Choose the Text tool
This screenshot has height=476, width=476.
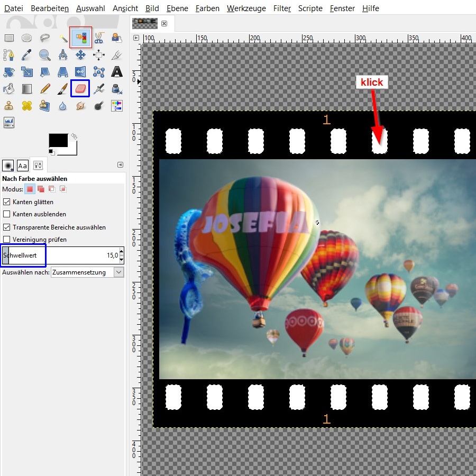[x=117, y=71]
